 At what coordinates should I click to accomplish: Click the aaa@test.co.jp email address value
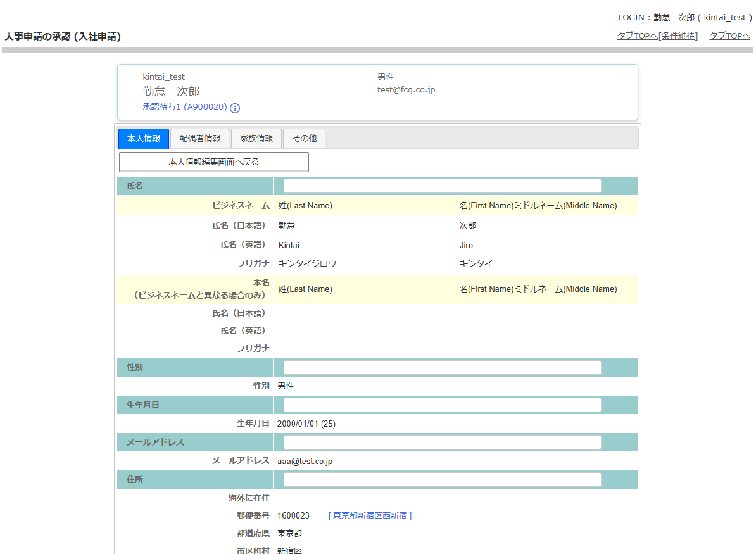click(305, 462)
